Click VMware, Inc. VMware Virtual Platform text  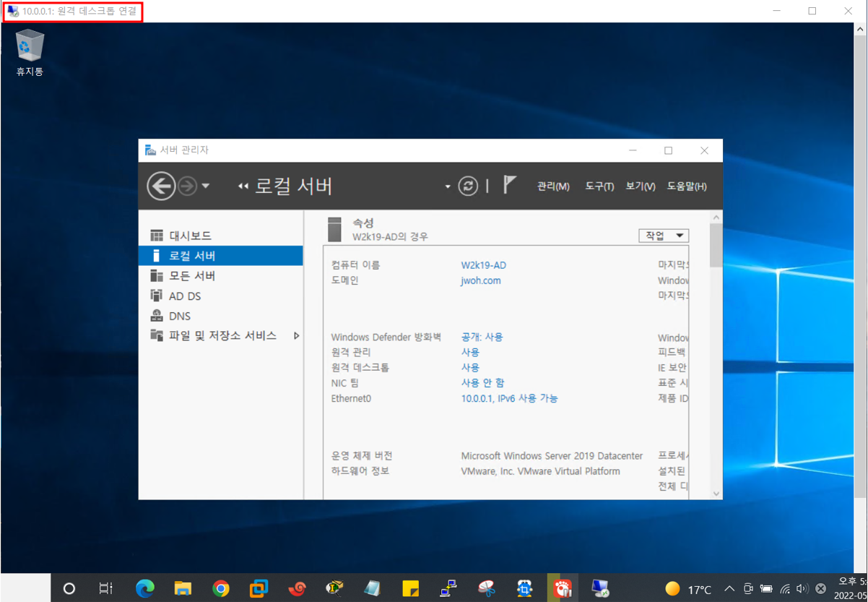point(540,471)
